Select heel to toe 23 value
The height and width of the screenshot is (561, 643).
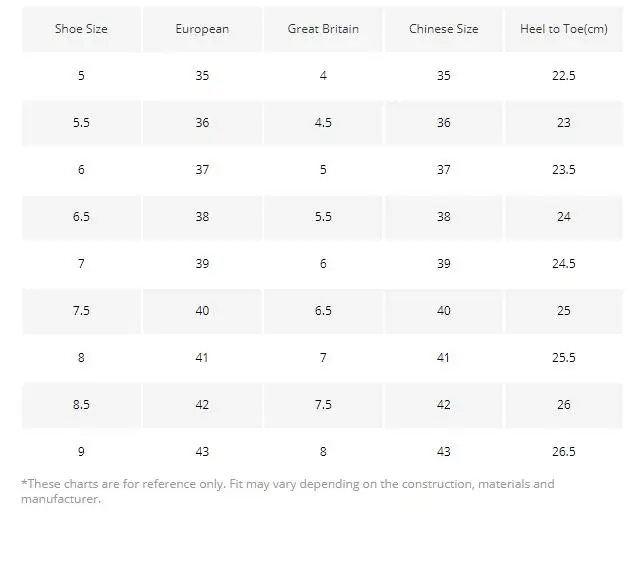564,123
